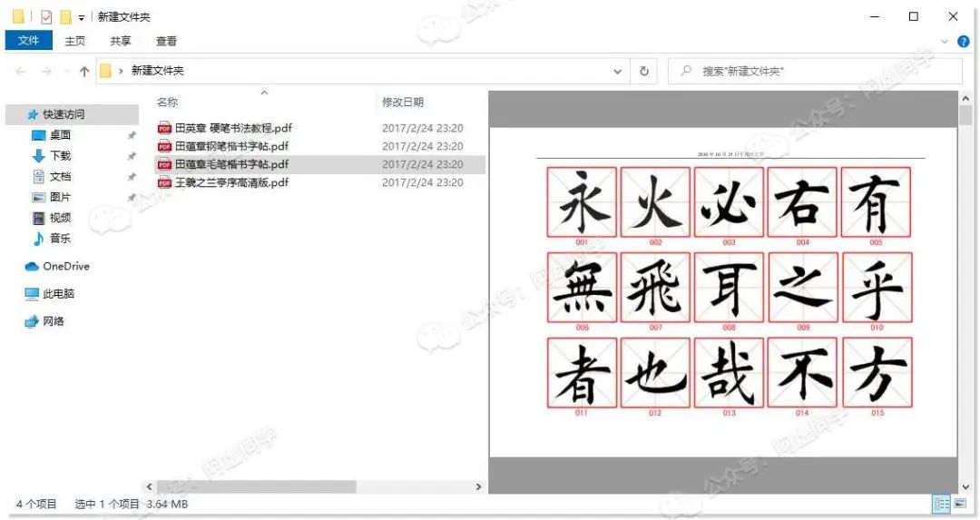Click the PDF icon of 田蕴章钢笔楷书字帖.pdf
This screenshot has width=980, height=520.
(164, 146)
